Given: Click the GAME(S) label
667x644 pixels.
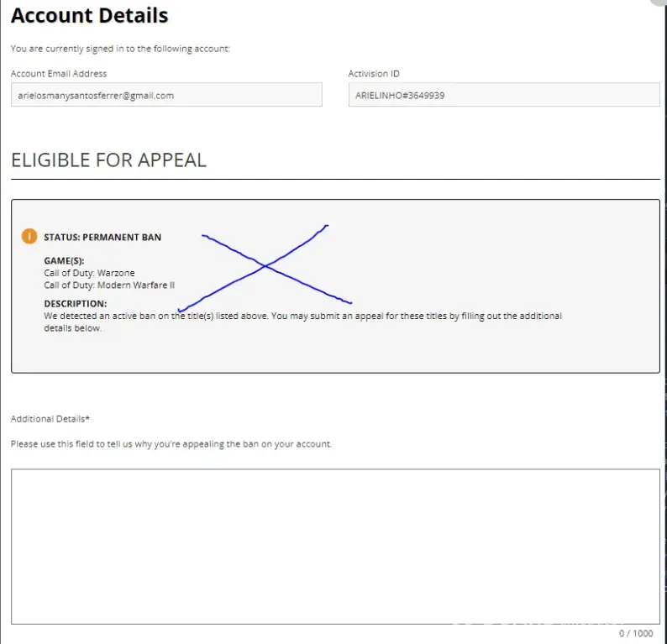Looking at the screenshot, I should click(64, 261).
